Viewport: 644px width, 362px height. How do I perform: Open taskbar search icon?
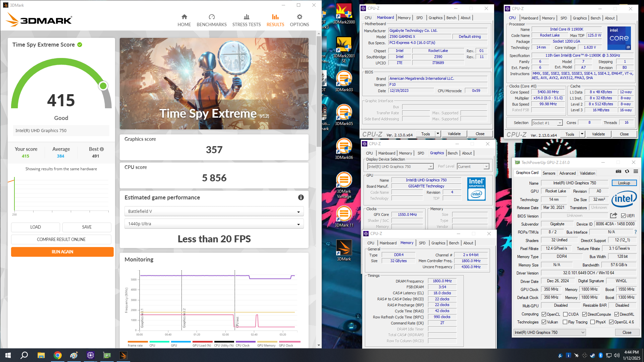tap(24, 355)
